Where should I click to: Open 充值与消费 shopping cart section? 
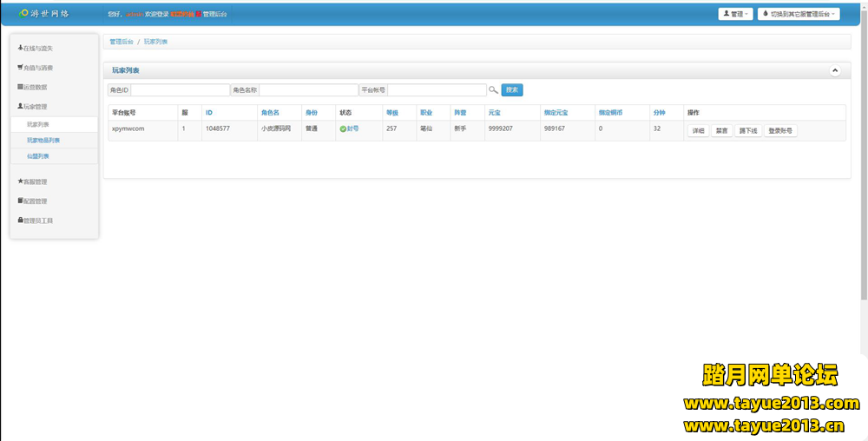tap(41, 68)
